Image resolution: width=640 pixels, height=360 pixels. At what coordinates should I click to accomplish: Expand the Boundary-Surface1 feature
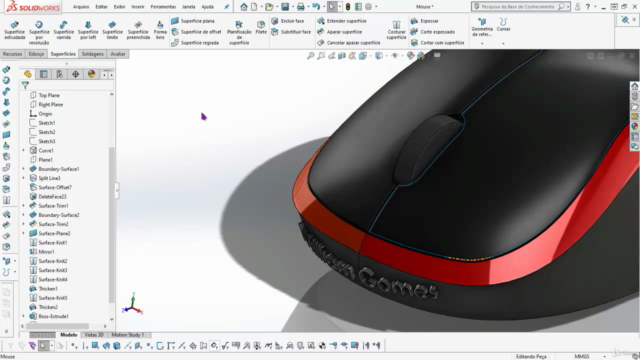click(23, 169)
